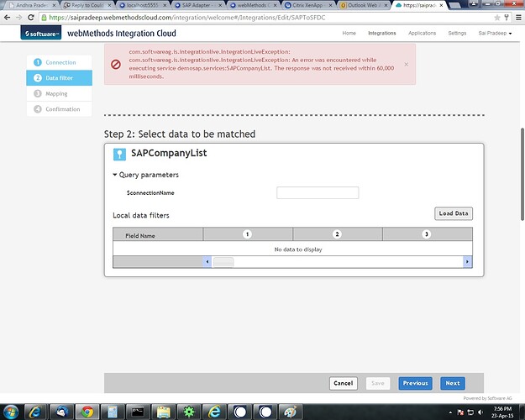The height and width of the screenshot is (420, 525).
Task: Open the Mapping step
Action: click(60, 93)
